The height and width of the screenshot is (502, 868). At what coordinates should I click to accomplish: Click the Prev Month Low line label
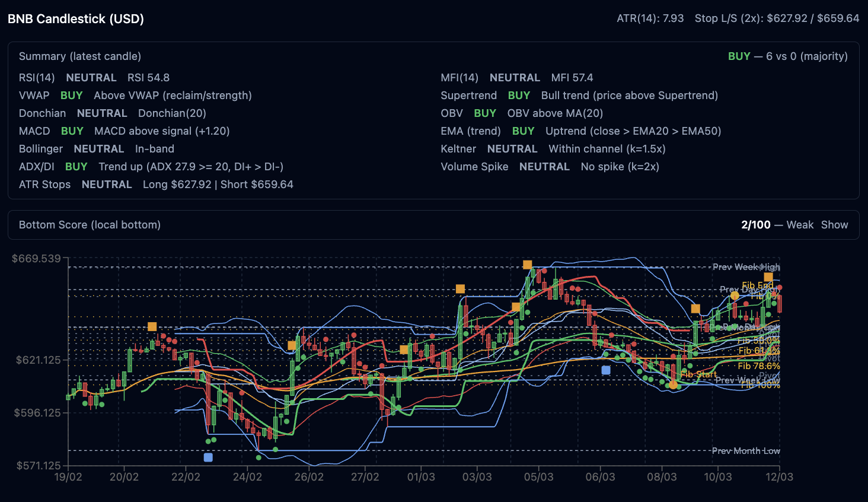coord(745,451)
